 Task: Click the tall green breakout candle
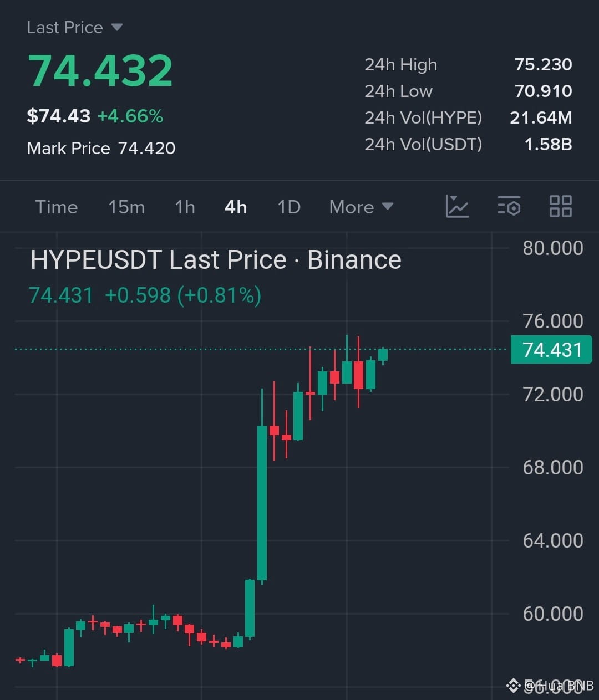pyautogui.click(x=262, y=502)
